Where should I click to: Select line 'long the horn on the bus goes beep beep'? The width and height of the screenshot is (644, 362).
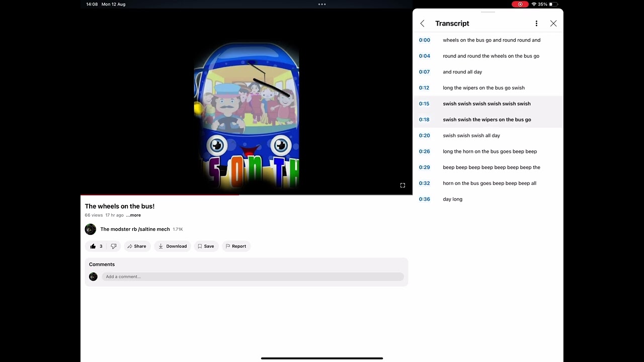pos(490,151)
